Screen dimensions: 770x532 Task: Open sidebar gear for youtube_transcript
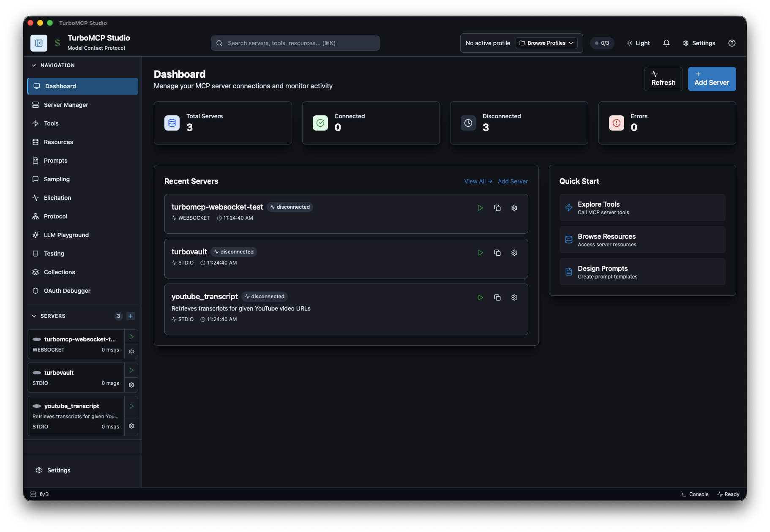(131, 426)
